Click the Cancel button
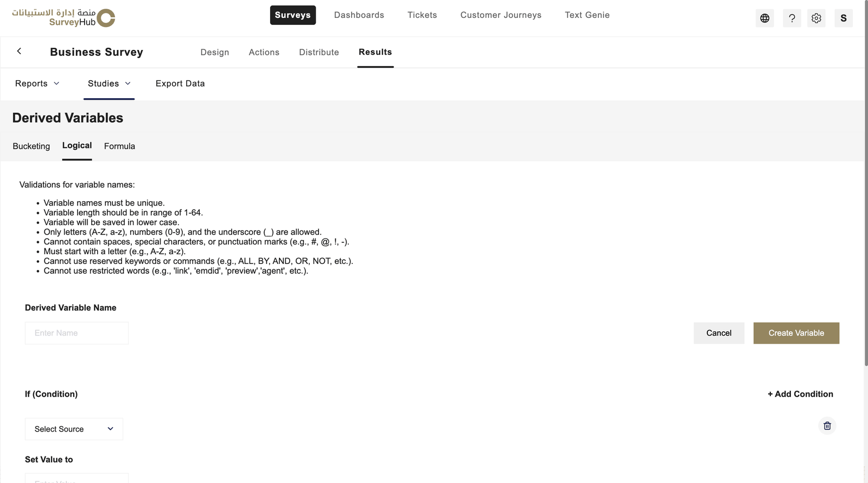The height and width of the screenshot is (483, 868). (719, 333)
